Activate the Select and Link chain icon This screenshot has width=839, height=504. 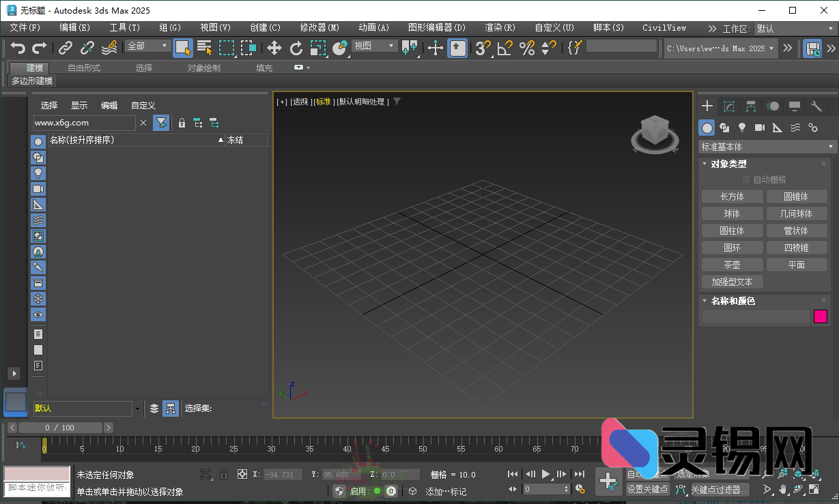[x=66, y=48]
